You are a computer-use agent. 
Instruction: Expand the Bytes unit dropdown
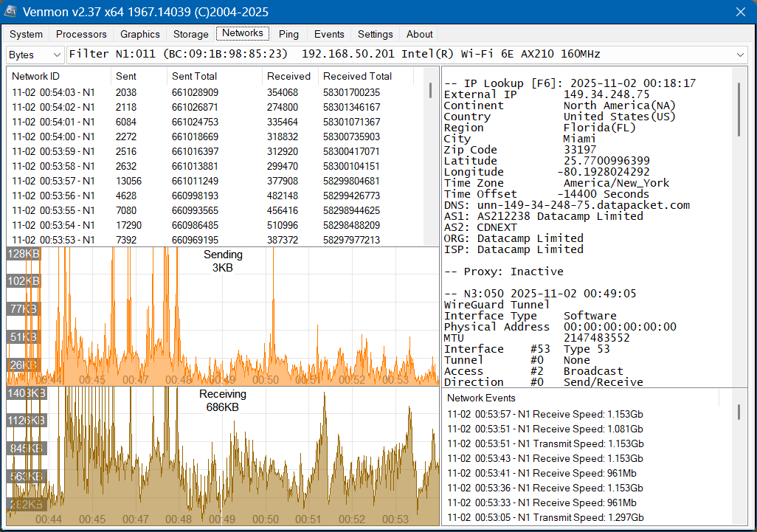(35, 55)
